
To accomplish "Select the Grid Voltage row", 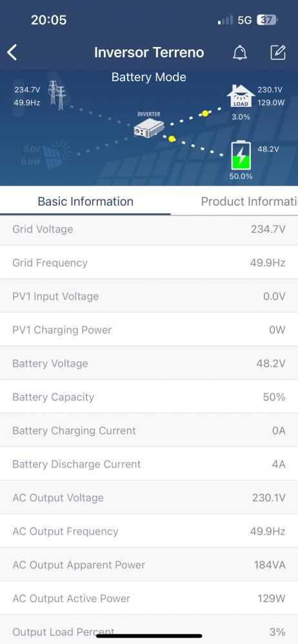I will point(149,229).
